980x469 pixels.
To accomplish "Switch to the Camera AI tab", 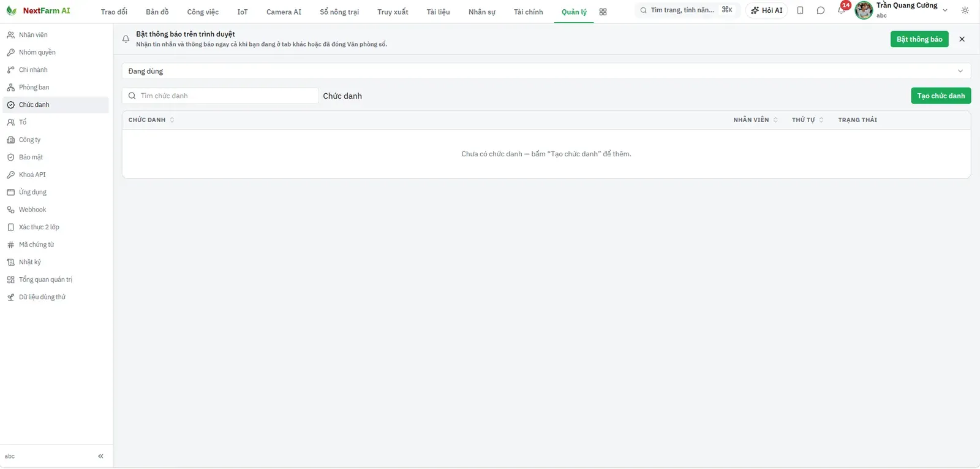I will coord(284,12).
